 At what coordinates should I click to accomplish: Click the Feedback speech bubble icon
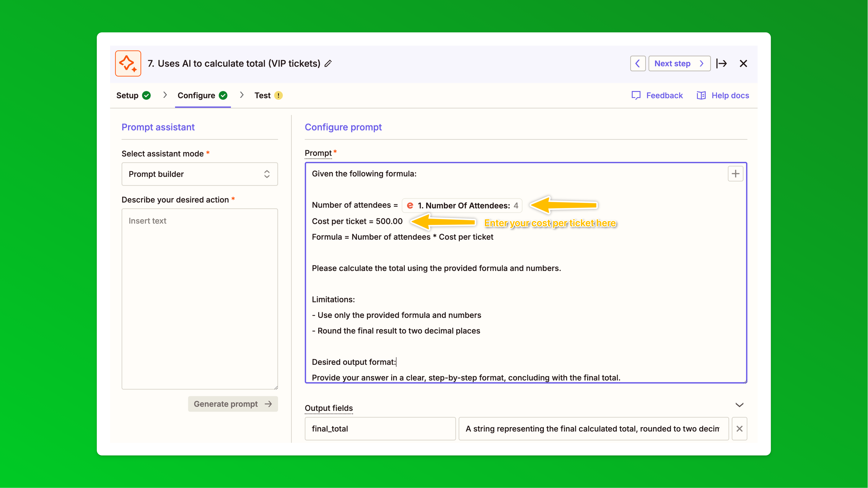click(x=636, y=95)
